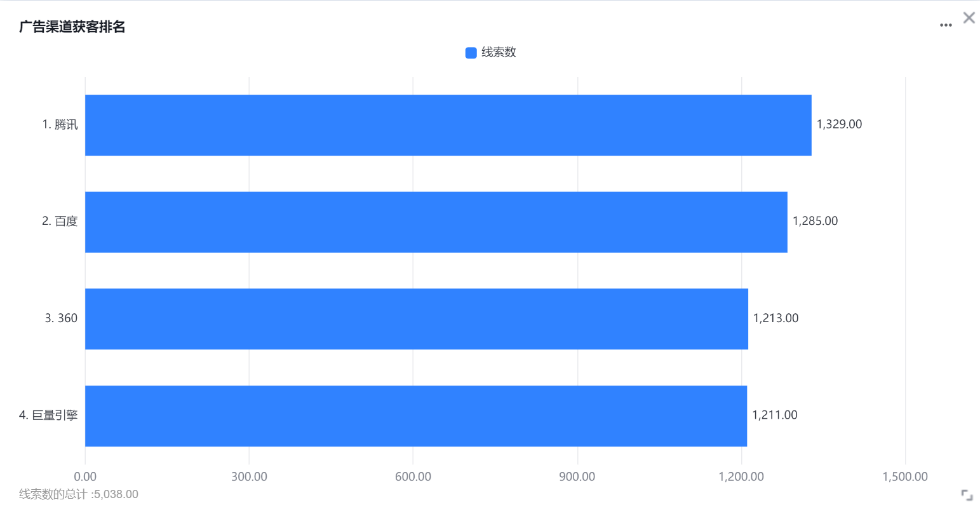This screenshot has width=980, height=507.
Task: Click the '1. 腾讯' axis label
Action: pos(60,125)
